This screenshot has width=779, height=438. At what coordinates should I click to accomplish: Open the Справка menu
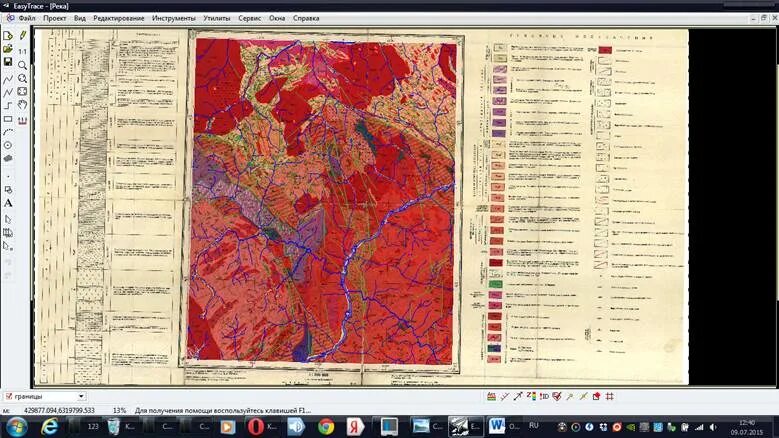point(306,18)
